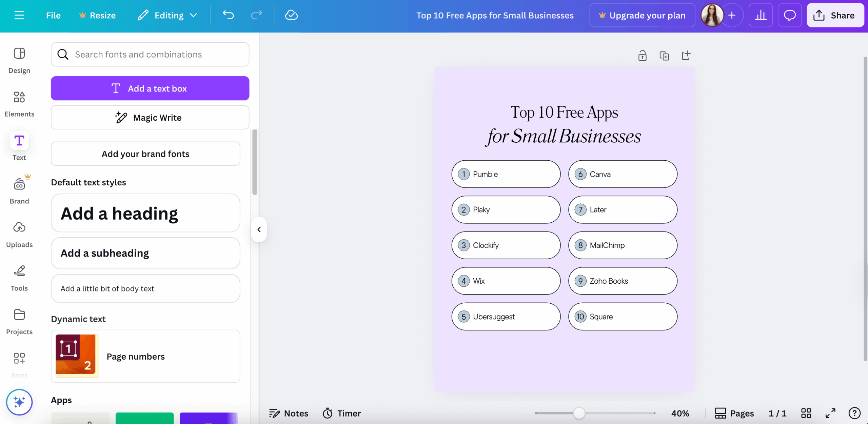
Task: Toggle the Pages view
Action: [734, 413]
